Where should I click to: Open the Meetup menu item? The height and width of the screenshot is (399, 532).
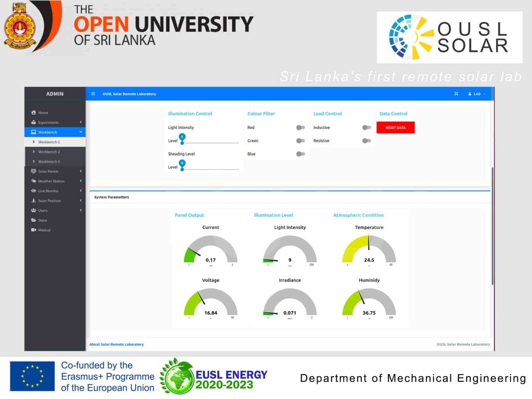55,230
